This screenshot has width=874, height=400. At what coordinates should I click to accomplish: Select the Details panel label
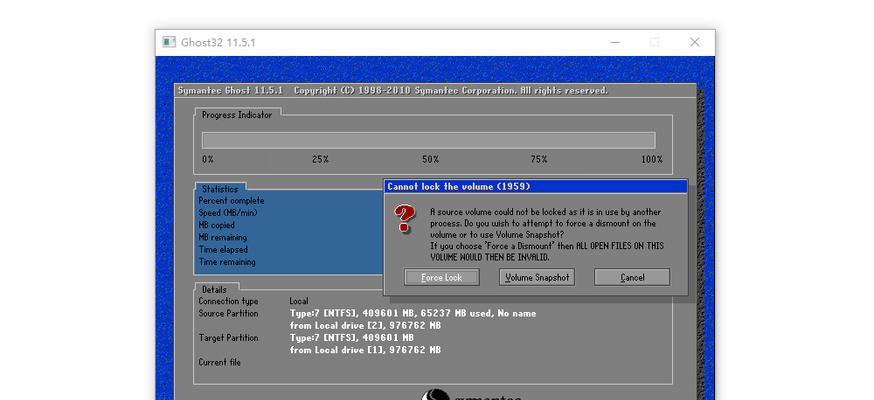click(x=214, y=290)
